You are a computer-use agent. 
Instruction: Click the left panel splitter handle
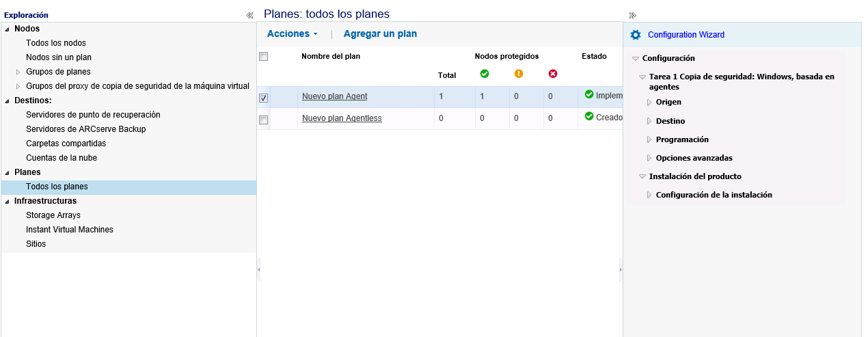pyautogui.click(x=258, y=269)
